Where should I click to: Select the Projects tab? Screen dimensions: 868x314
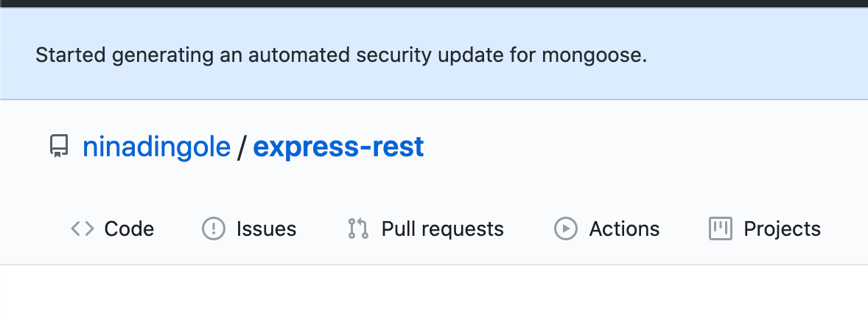(x=782, y=229)
